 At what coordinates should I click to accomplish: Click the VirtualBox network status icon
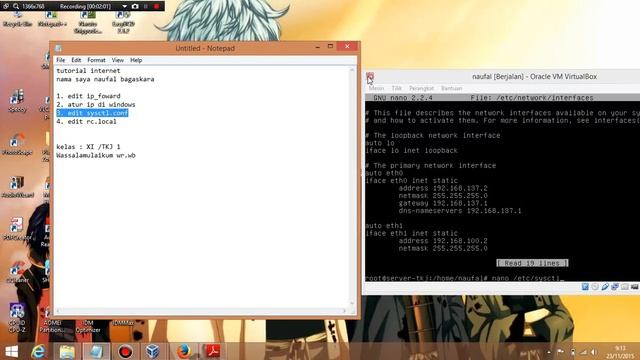615,287
